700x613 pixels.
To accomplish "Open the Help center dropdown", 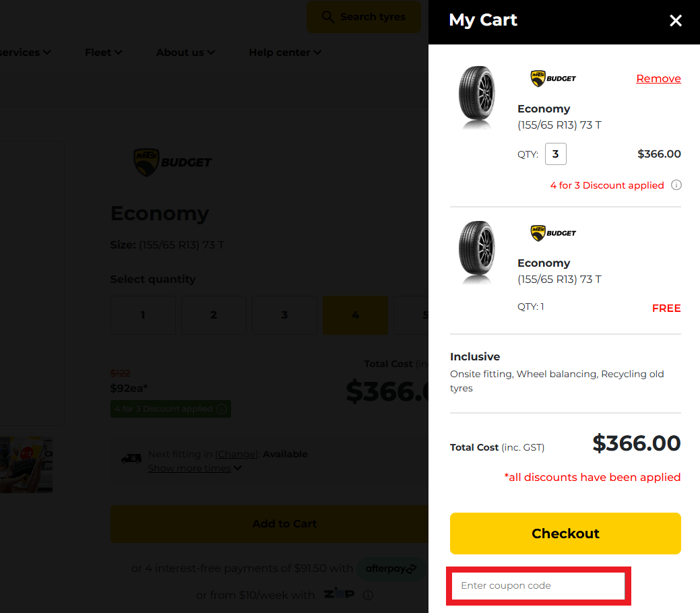I will [x=284, y=52].
